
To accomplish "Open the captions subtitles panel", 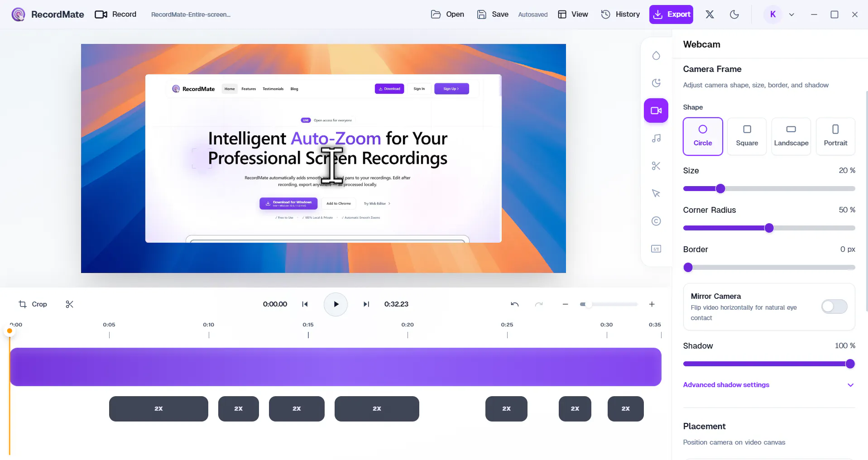I will click(x=656, y=249).
